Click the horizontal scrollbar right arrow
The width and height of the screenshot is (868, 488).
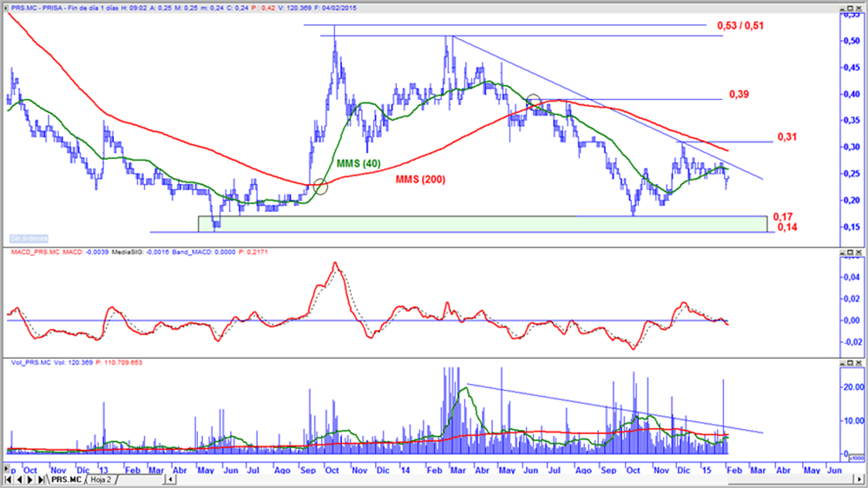click(859, 479)
